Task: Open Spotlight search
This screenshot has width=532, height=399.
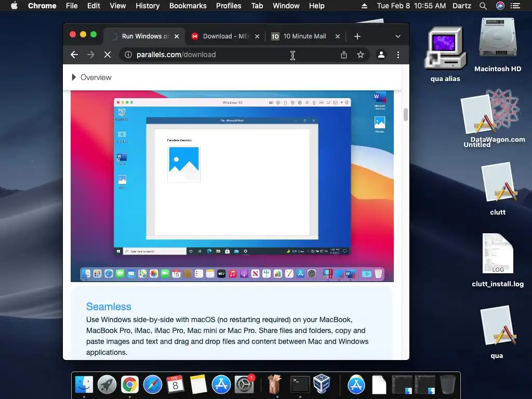Action: 483,6
